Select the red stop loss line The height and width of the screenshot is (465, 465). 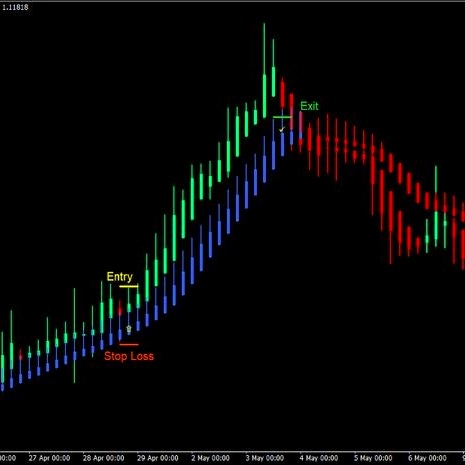(x=129, y=345)
